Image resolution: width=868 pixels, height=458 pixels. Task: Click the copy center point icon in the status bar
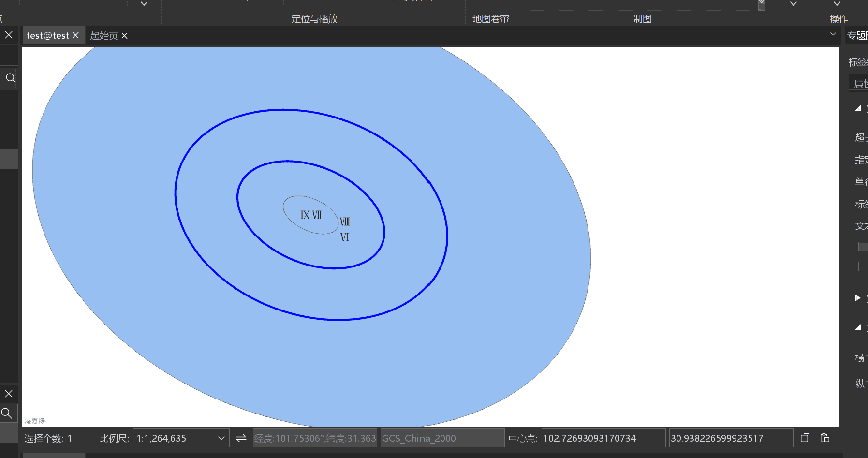[x=805, y=438]
